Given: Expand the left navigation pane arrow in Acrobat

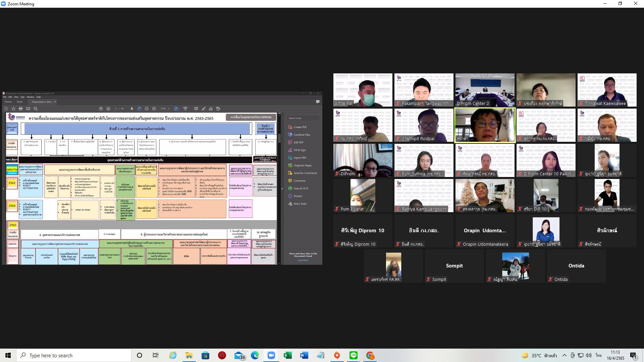Looking at the screenshot, I should 3,189.
